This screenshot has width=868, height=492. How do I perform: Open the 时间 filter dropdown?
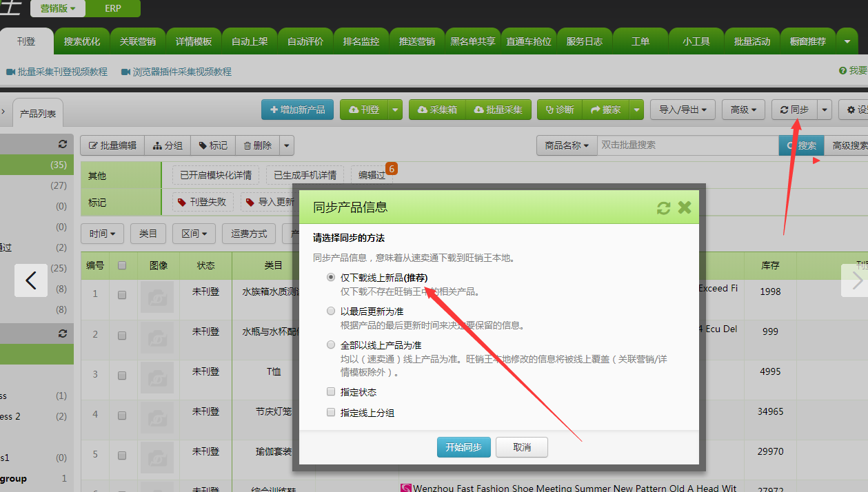tap(103, 234)
